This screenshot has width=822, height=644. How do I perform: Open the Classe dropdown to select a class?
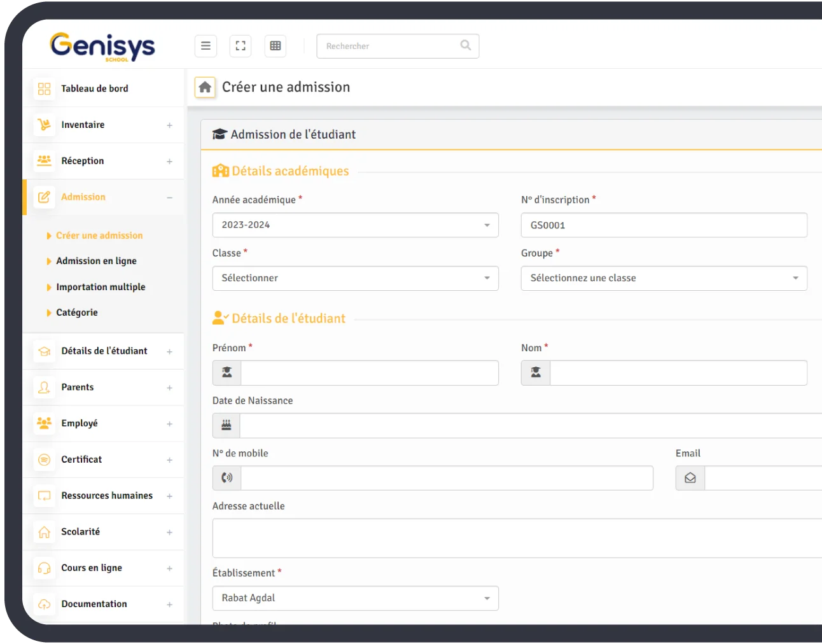click(355, 278)
